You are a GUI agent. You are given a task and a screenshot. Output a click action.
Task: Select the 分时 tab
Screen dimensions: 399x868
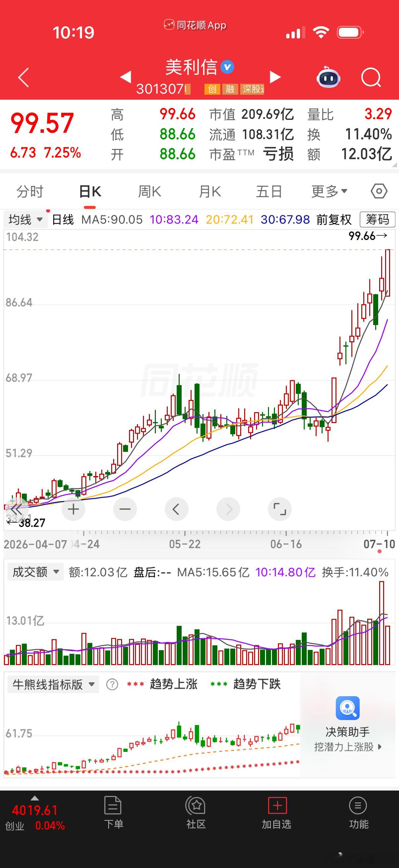click(x=30, y=191)
